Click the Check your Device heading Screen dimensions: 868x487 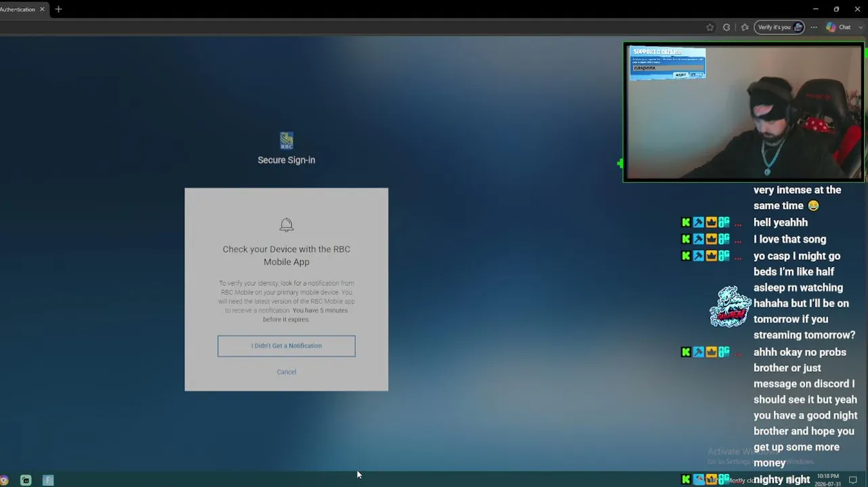coord(286,256)
